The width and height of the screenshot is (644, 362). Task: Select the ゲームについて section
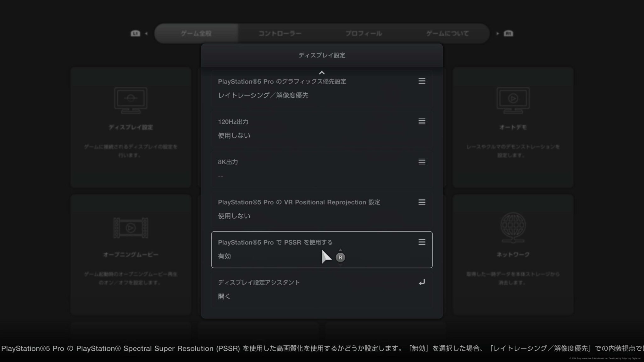[x=448, y=33]
